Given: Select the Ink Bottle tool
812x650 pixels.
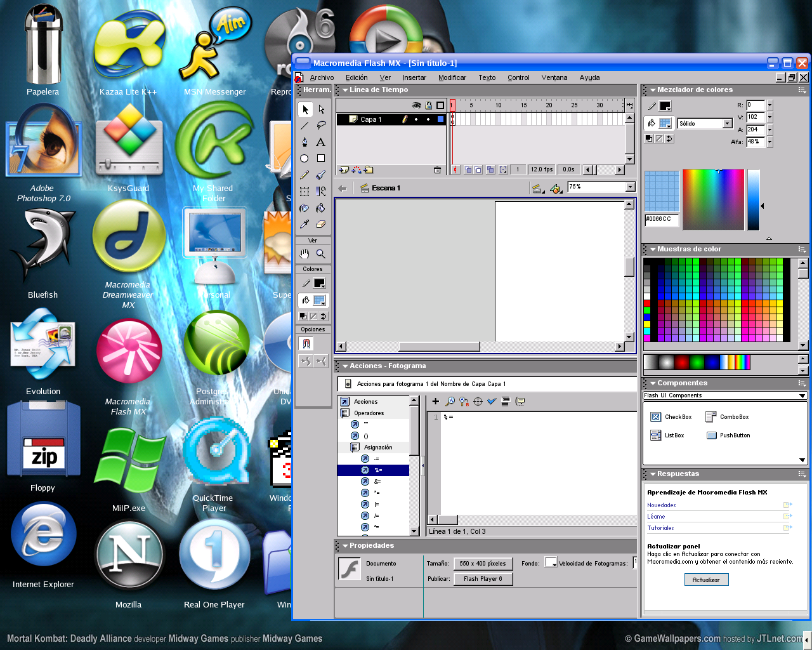Looking at the screenshot, I should (x=305, y=208).
